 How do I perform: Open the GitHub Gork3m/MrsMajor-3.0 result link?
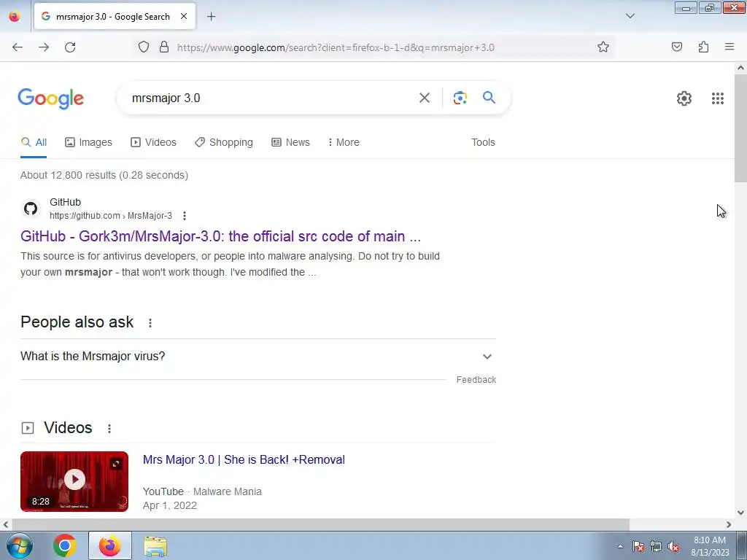(x=220, y=237)
